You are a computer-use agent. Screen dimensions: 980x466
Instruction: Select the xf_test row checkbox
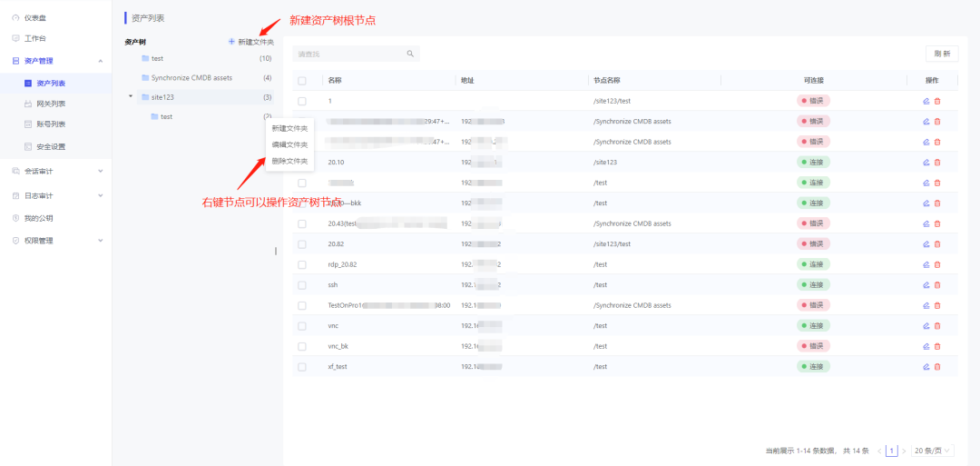click(302, 367)
